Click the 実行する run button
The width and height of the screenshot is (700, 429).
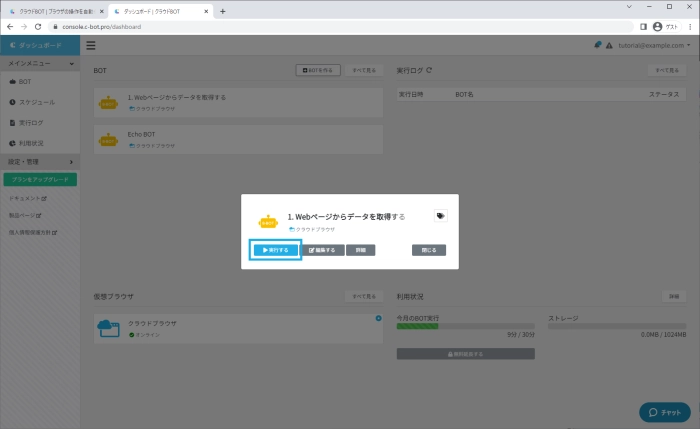(275, 250)
